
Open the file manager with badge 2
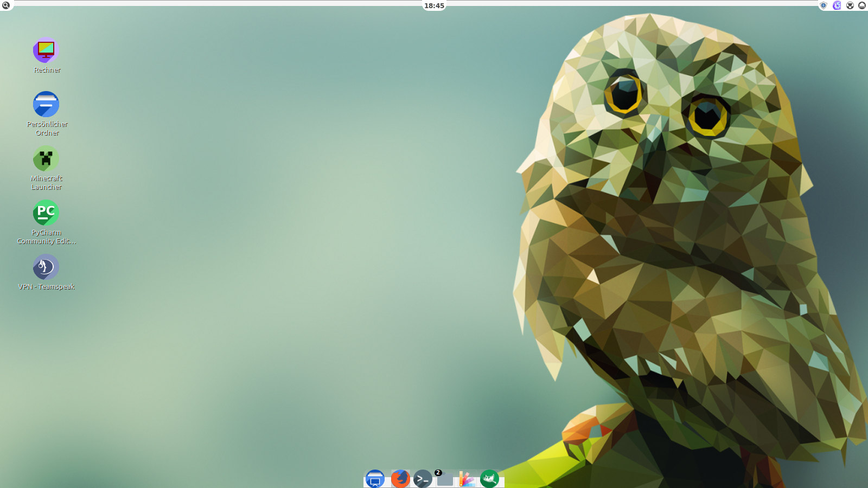click(445, 479)
